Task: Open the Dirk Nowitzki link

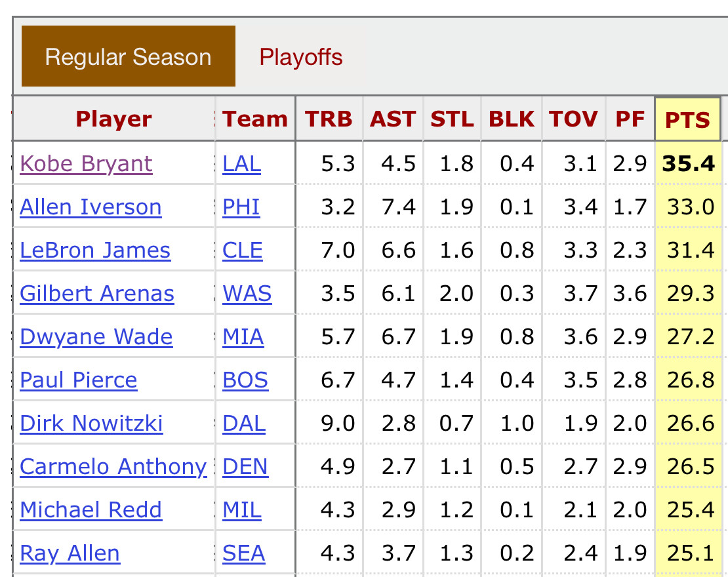Action: point(91,424)
